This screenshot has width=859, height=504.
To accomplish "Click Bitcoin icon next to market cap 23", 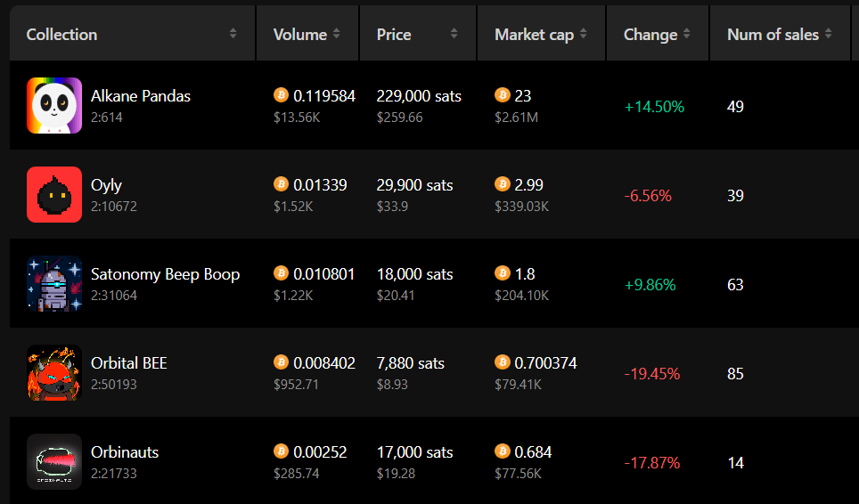I will 503,95.
